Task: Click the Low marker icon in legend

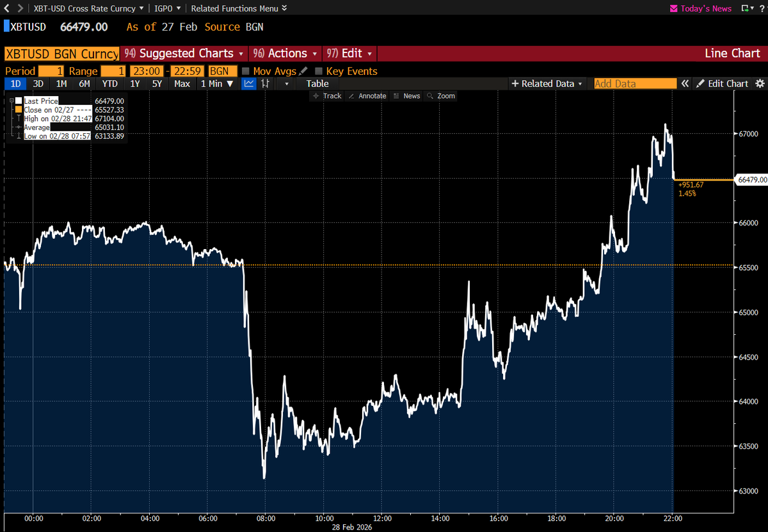Action: (19, 136)
